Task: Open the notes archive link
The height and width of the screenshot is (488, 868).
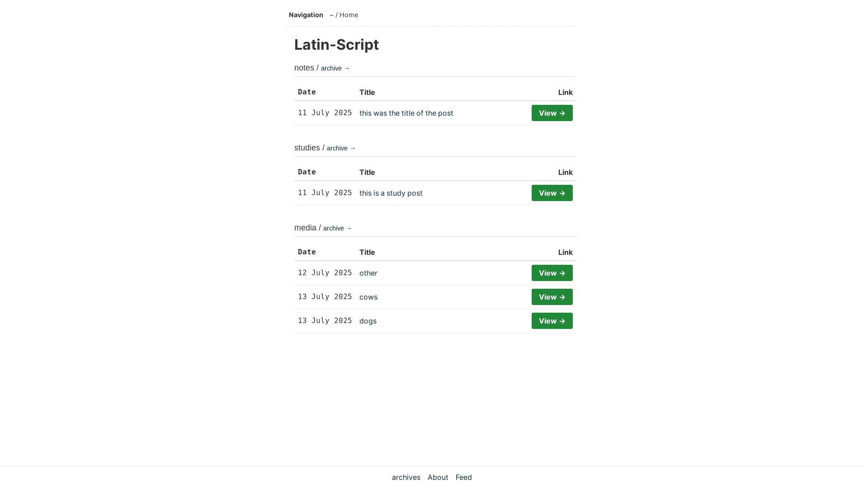Action: point(335,68)
